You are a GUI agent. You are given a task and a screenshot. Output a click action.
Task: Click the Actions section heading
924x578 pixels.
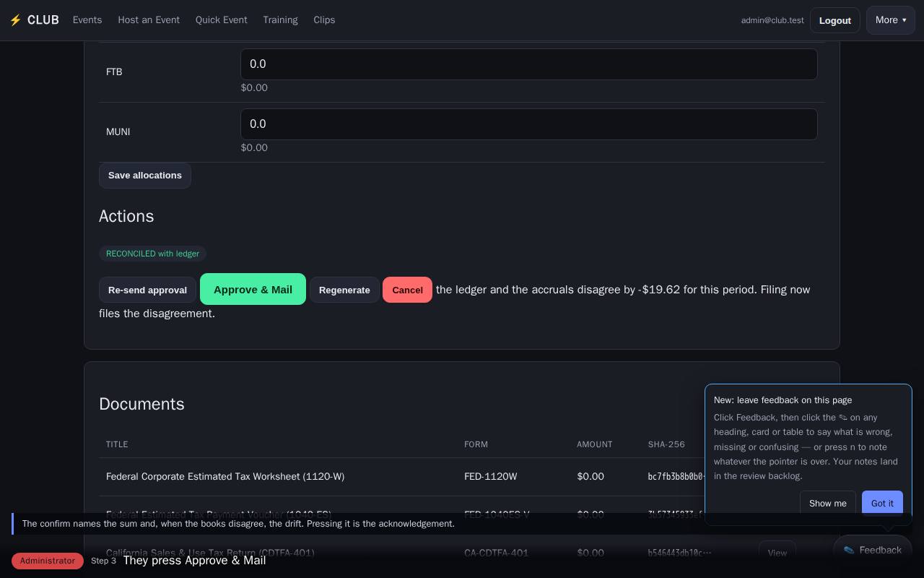point(126,216)
